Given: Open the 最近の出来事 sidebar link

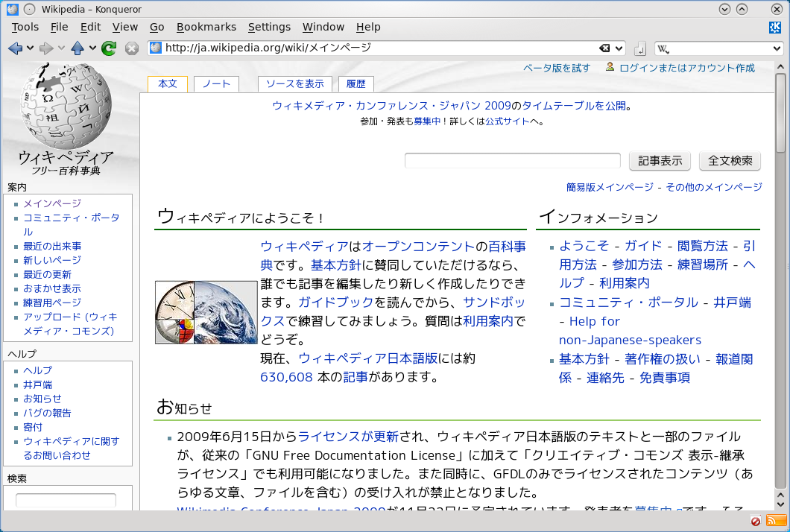Looking at the screenshot, I should [52, 246].
